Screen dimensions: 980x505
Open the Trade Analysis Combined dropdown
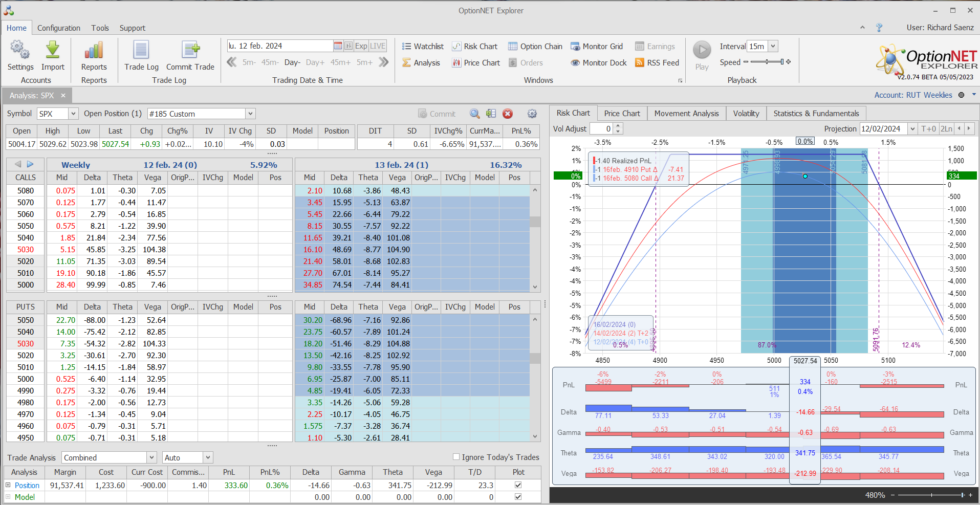pos(151,457)
